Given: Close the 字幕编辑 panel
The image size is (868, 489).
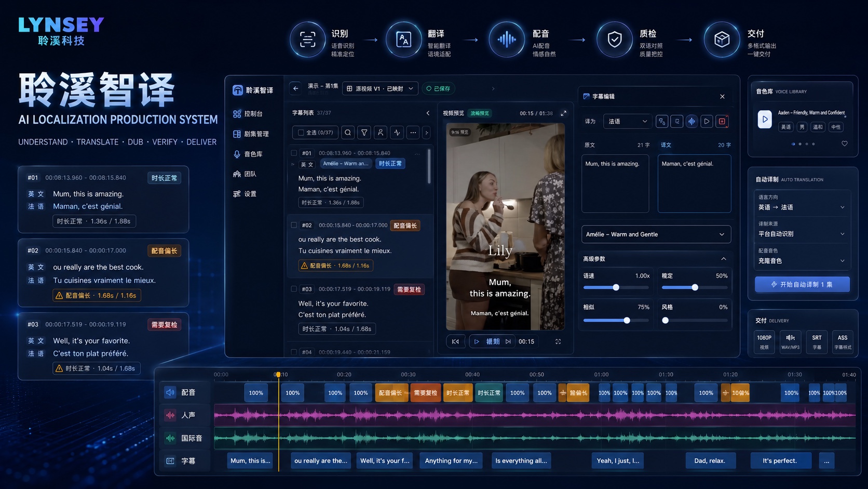Looking at the screenshot, I should (x=722, y=97).
